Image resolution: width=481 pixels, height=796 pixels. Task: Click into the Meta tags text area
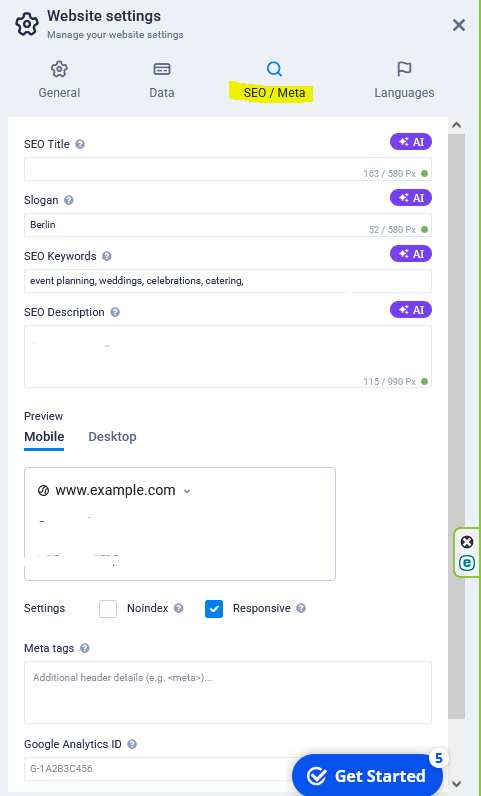click(228, 692)
